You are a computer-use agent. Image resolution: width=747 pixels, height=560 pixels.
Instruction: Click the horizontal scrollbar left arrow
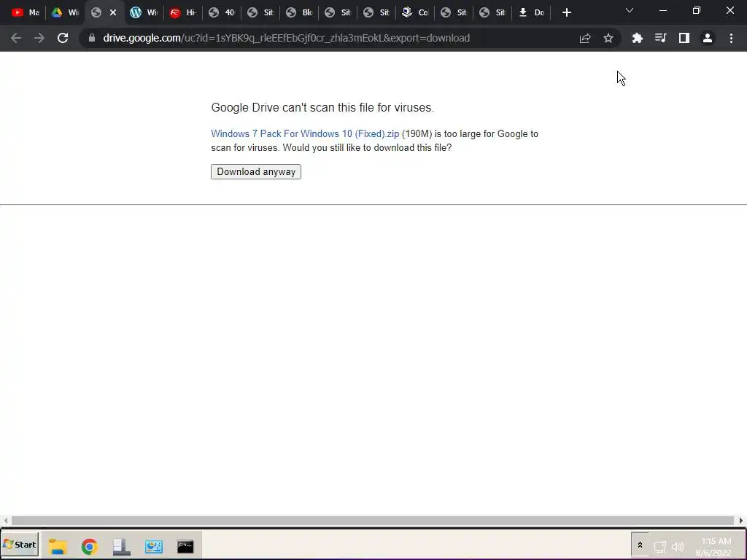tap(5, 521)
